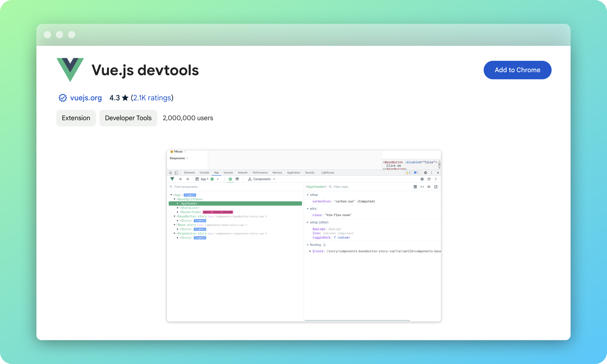Expand the StoryList component node
Screen dimensions: 607x364
click(178, 208)
